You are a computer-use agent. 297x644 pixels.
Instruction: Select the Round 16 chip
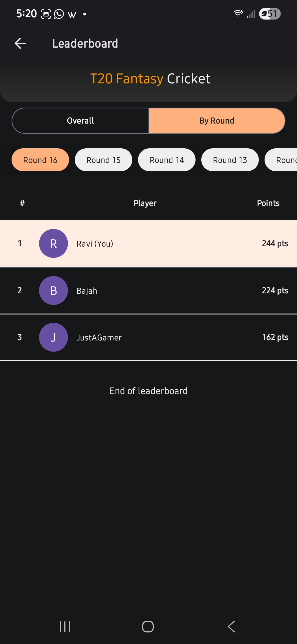pos(40,160)
